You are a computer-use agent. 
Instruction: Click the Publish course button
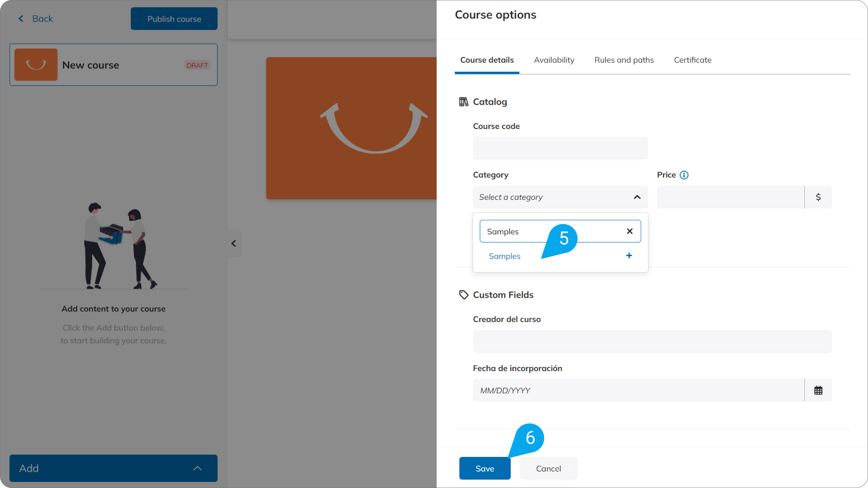(x=174, y=19)
